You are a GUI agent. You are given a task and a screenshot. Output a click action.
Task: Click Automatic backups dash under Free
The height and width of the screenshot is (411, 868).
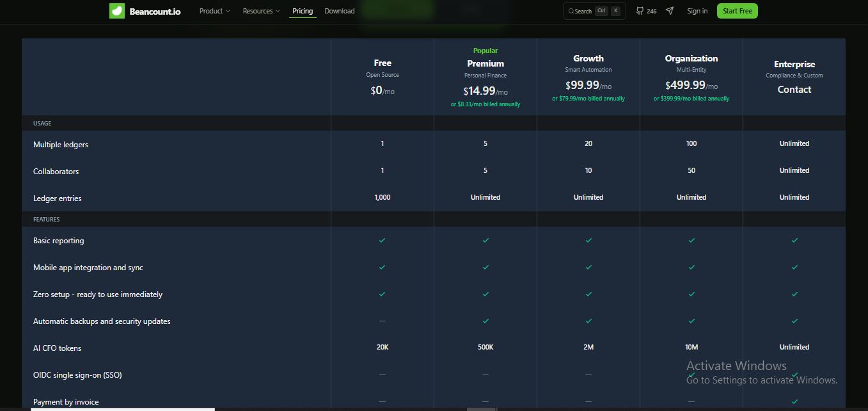pyautogui.click(x=383, y=321)
